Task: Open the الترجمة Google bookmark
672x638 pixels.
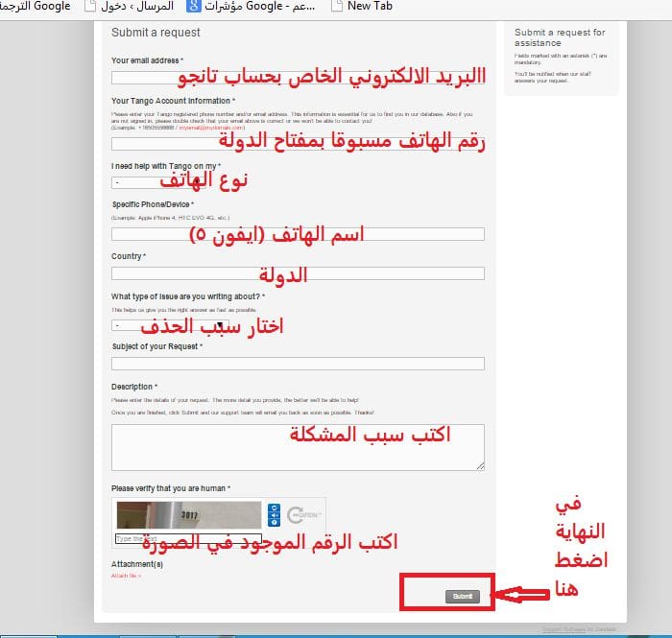Action: [36, 6]
